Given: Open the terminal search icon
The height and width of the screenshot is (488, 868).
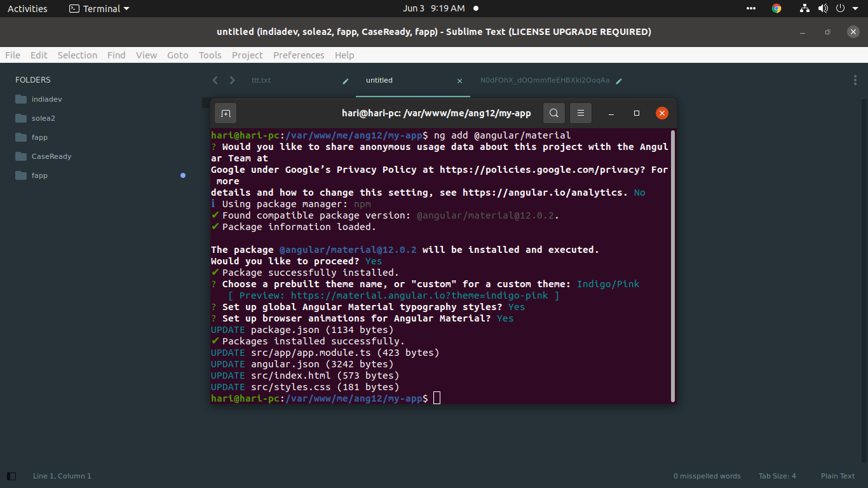Looking at the screenshot, I should 554,113.
